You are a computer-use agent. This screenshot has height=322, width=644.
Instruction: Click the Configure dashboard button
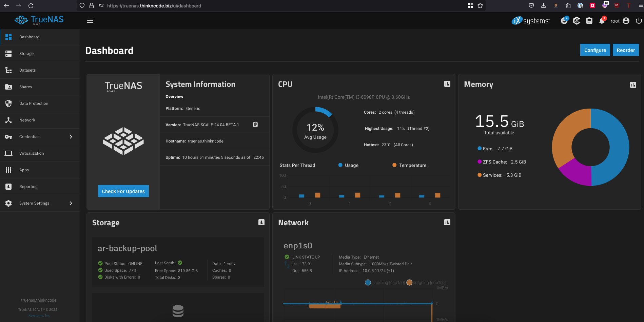(595, 50)
